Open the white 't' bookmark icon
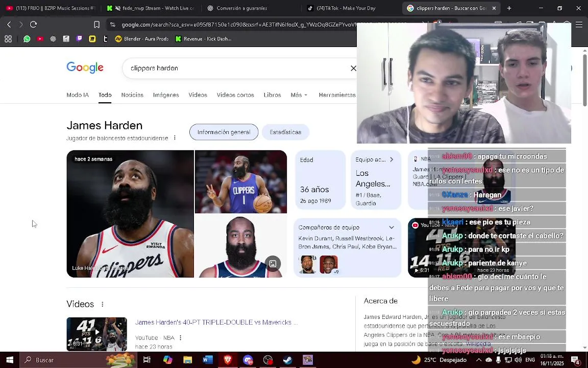This screenshot has height=368, width=588. click(x=105, y=39)
